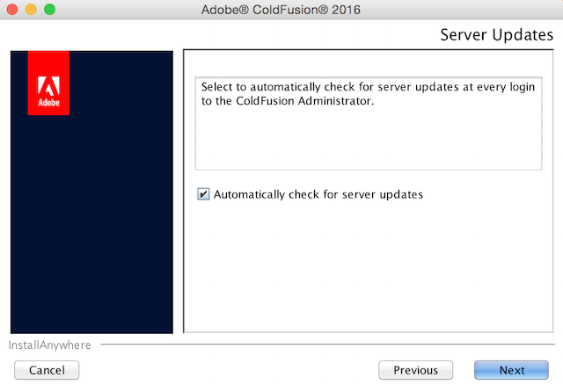Close the installer with the red button
Screen dimensions: 563x392
tap(12, 10)
